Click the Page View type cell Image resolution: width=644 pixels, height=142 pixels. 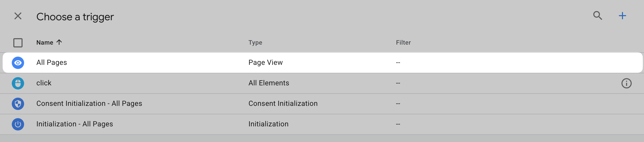coord(265,63)
